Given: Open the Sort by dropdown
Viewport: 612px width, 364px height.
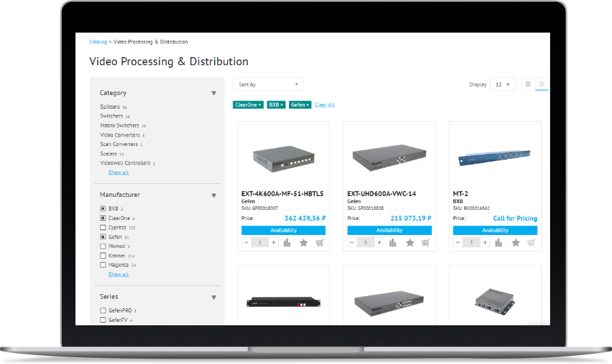Looking at the screenshot, I should pyautogui.click(x=268, y=85).
